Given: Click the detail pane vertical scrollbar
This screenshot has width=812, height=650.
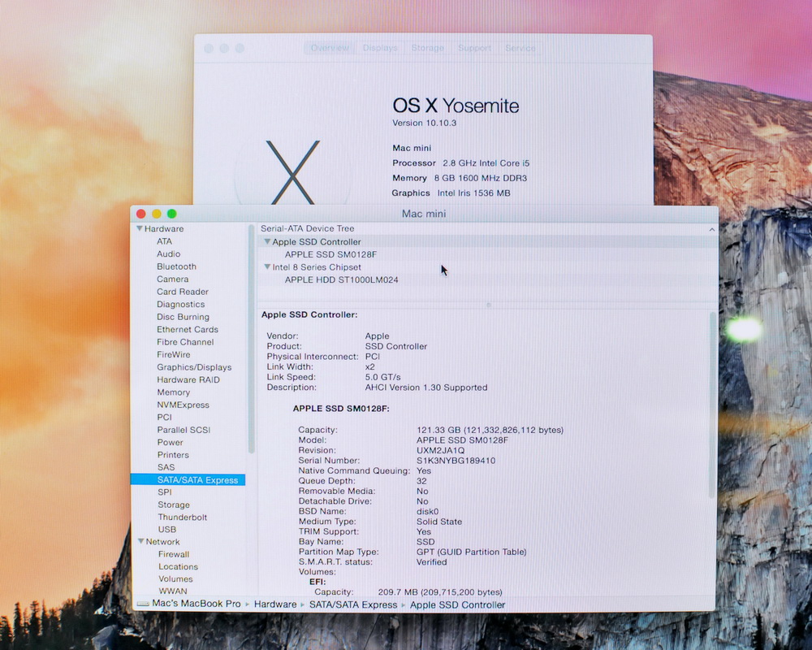Looking at the screenshot, I should coord(713,405).
